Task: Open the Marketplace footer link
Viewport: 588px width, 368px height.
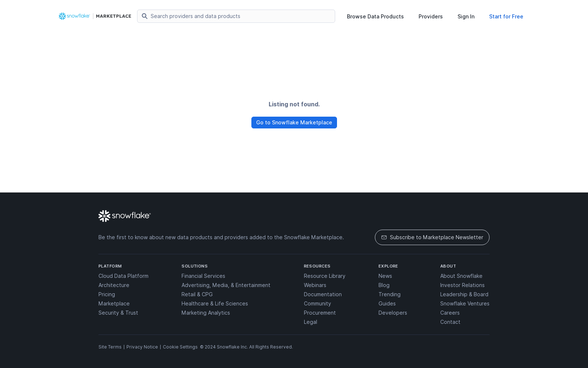Action: coord(114,304)
